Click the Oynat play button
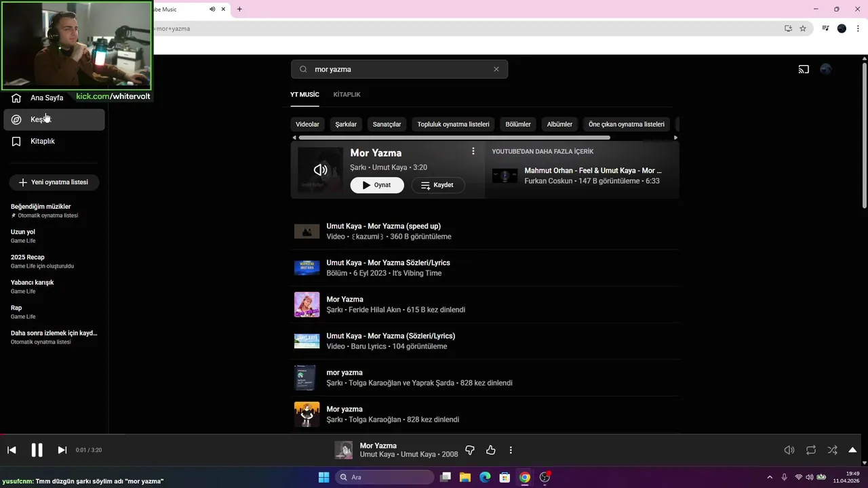Viewport: 868px width, 488px height. pos(377,185)
